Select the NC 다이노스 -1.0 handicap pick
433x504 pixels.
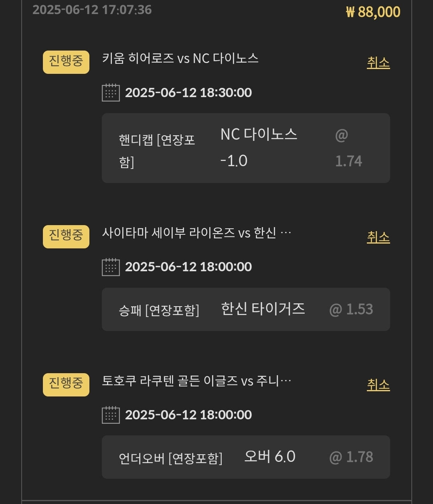click(259, 148)
